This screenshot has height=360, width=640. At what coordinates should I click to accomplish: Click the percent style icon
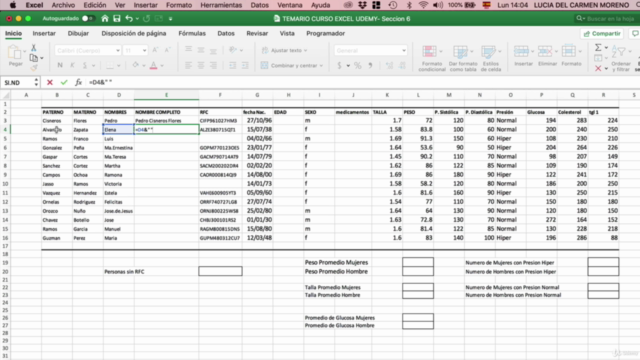pyautogui.click(x=358, y=65)
